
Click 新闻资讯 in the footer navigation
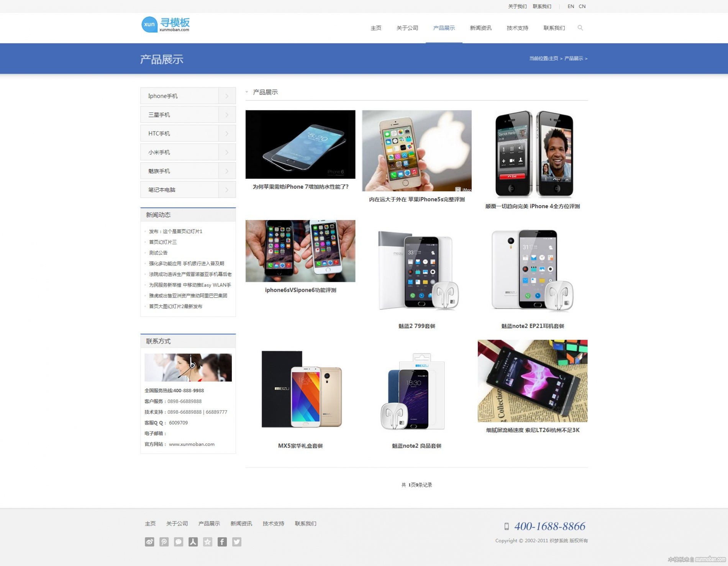click(x=241, y=523)
